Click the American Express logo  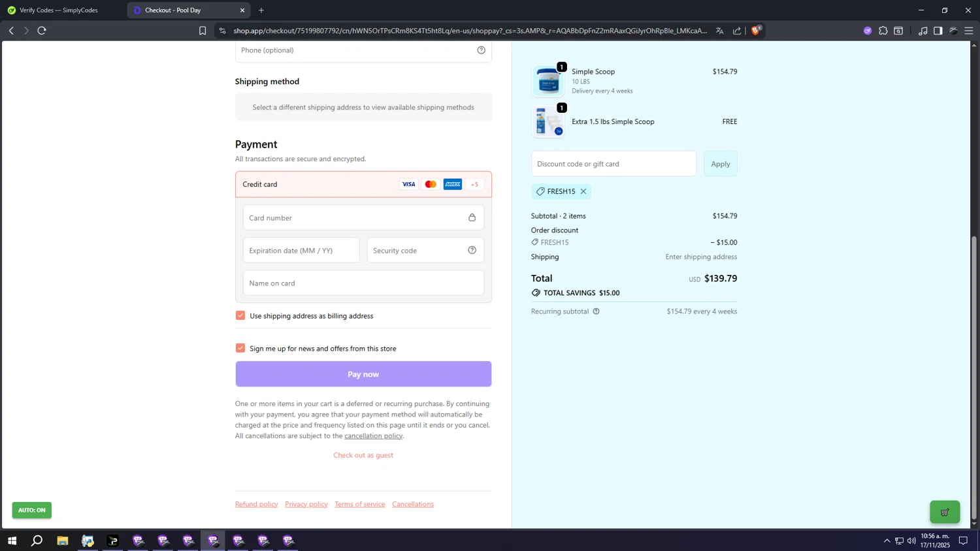(453, 184)
